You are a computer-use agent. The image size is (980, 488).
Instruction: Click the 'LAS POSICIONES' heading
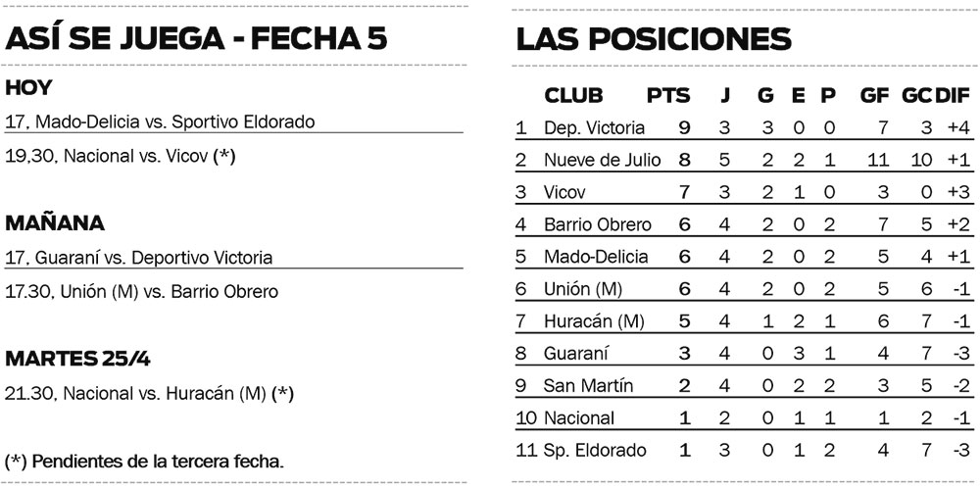[x=654, y=38]
